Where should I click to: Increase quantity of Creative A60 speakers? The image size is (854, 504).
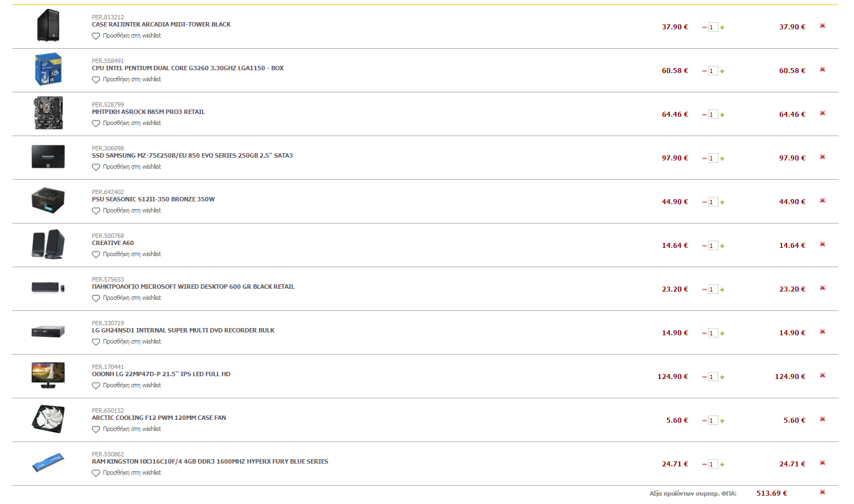click(x=722, y=246)
